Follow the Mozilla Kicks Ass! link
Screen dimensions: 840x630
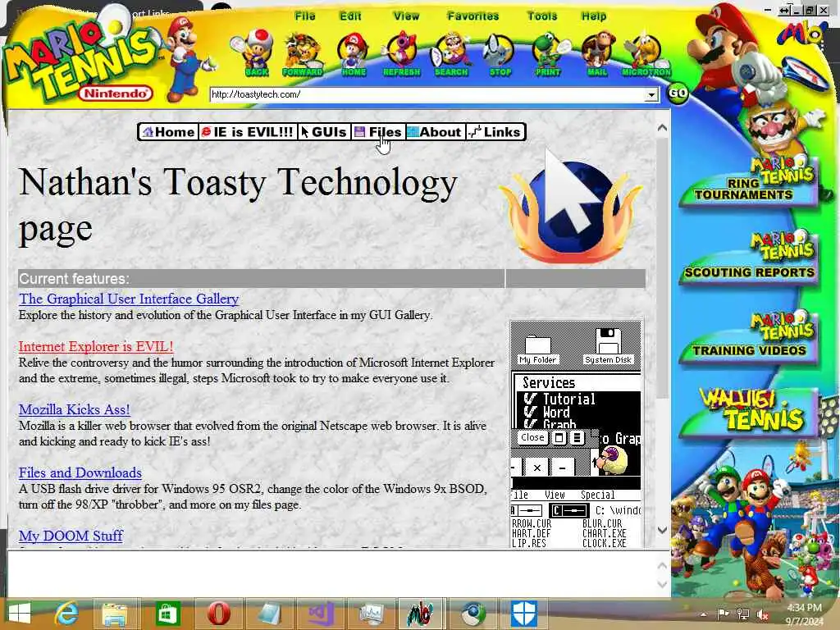pyautogui.click(x=75, y=410)
